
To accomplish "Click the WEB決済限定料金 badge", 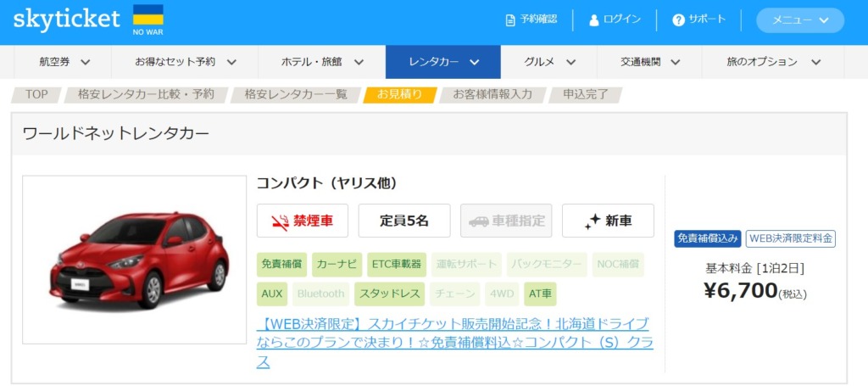I will (x=791, y=238).
